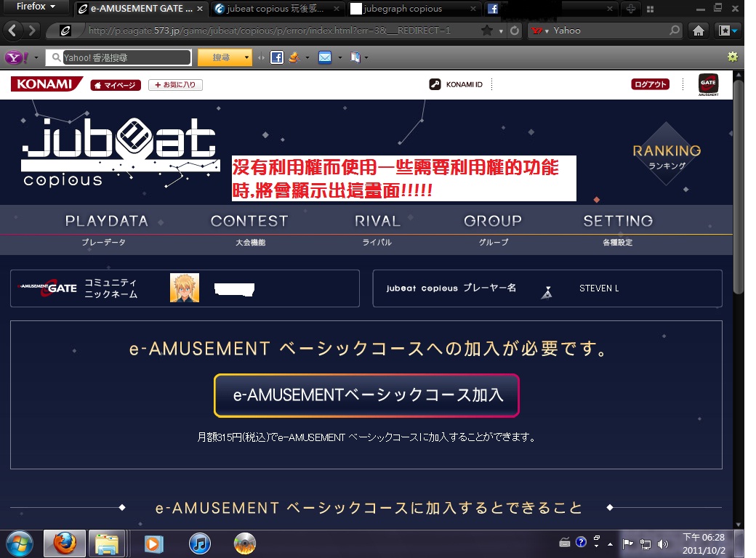
Task: Click the お気に入り add button
Action: (x=175, y=85)
